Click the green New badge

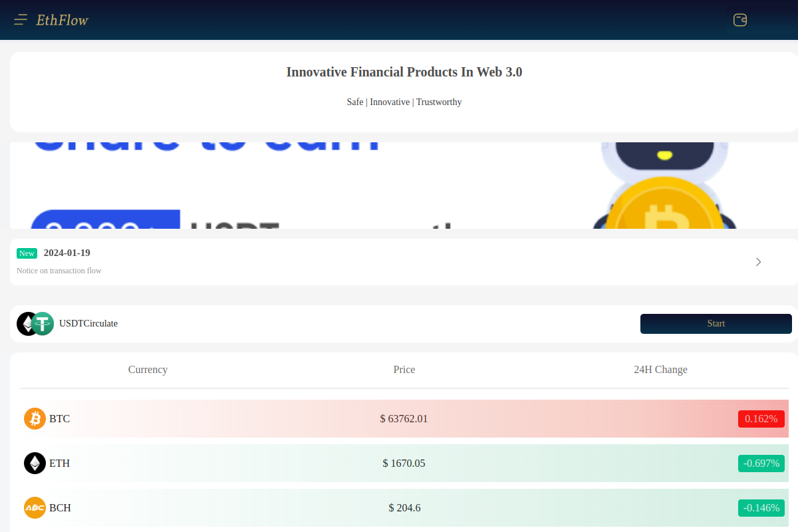coord(27,253)
